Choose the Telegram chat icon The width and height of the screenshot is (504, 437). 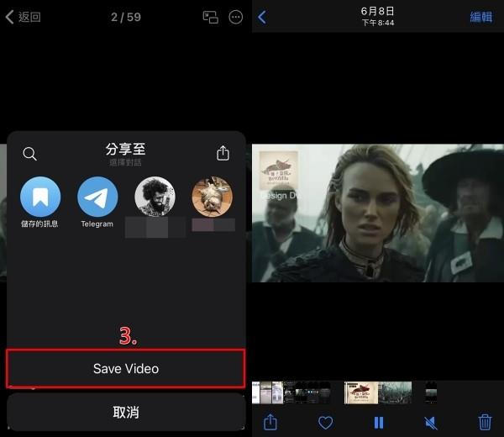97,197
